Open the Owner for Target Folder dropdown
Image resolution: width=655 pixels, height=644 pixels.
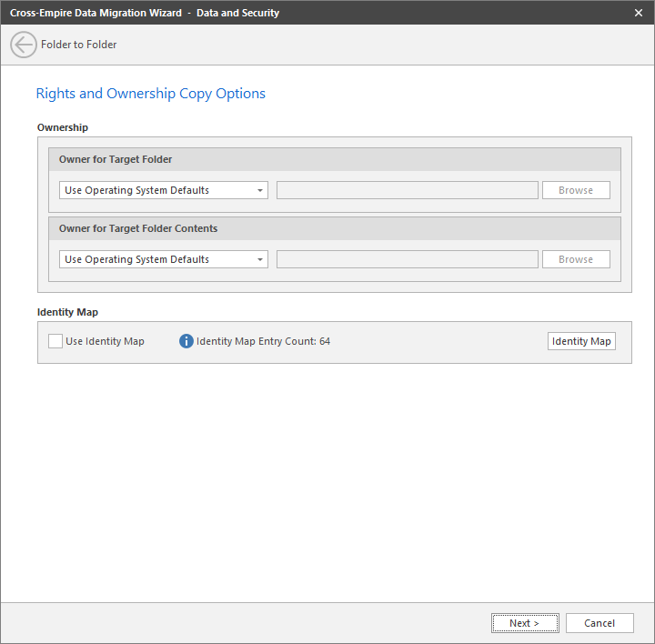tap(164, 190)
